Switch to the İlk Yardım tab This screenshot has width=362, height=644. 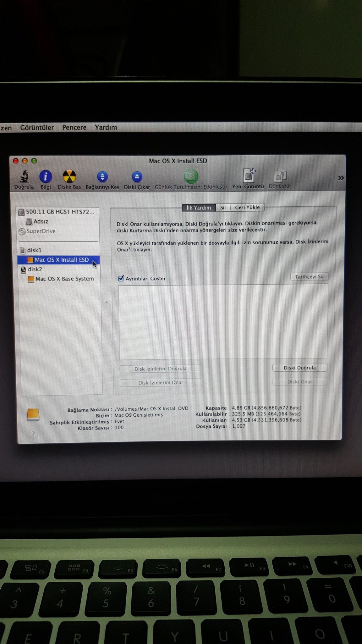pos(199,208)
